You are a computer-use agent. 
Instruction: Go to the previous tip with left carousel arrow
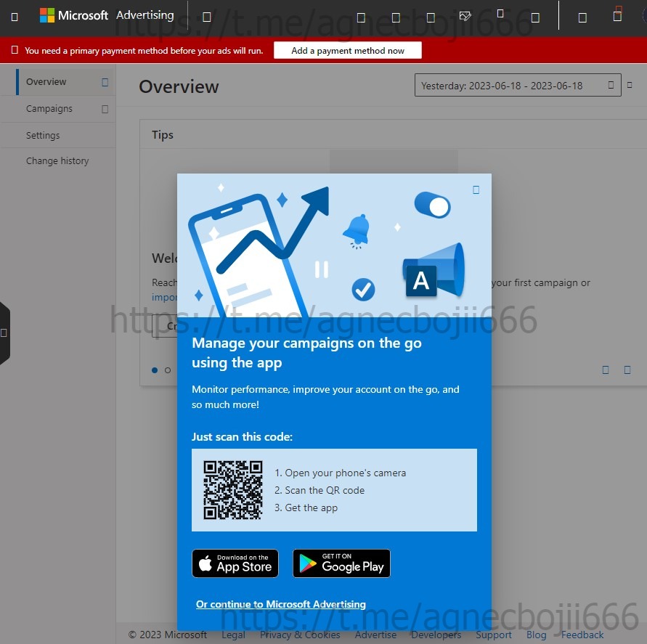click(606, 370)
